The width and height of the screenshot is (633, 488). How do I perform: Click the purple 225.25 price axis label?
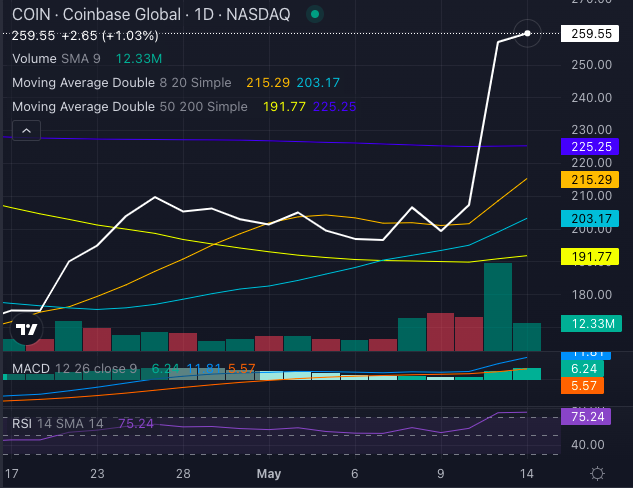click(590, 147)
